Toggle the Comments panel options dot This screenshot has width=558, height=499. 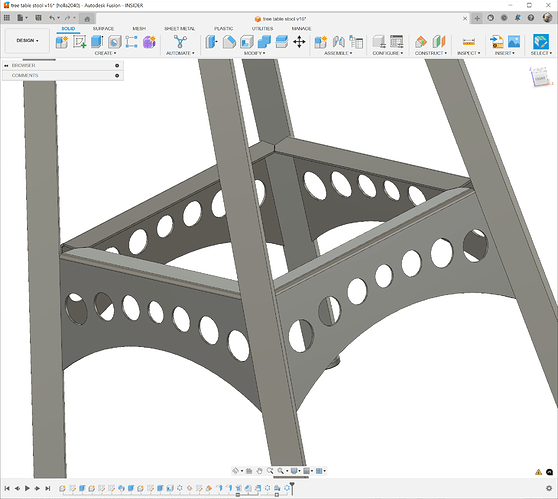coord(117,75)
